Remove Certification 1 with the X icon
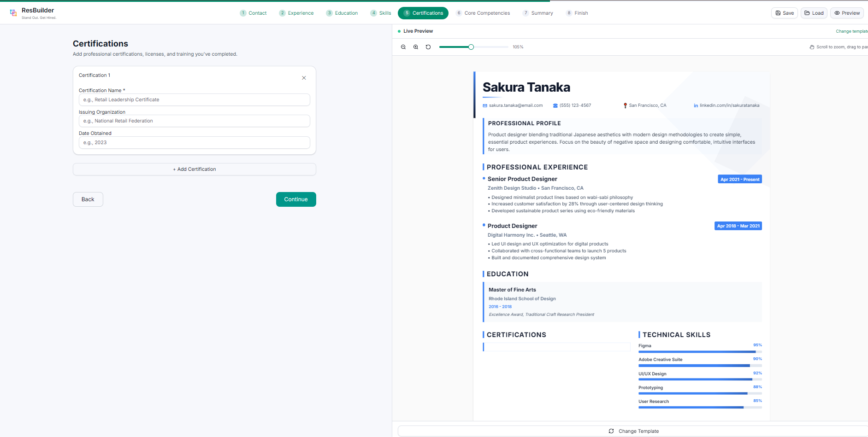868x437 pixels. coord(304,78)
